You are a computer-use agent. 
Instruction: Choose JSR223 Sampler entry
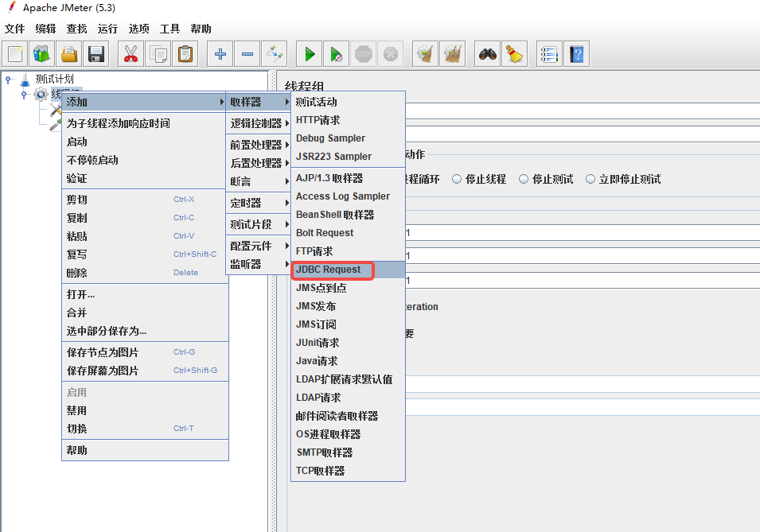348,157
